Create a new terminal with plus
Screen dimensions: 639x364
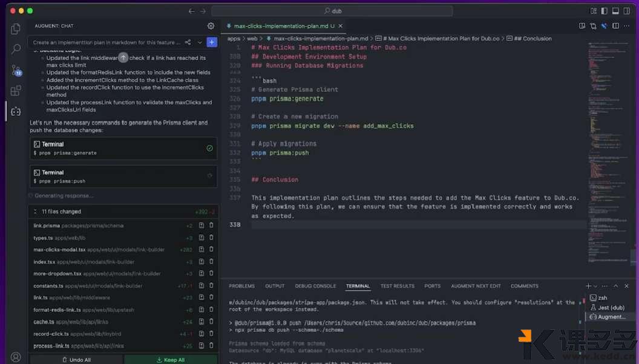tap(588, 286)
